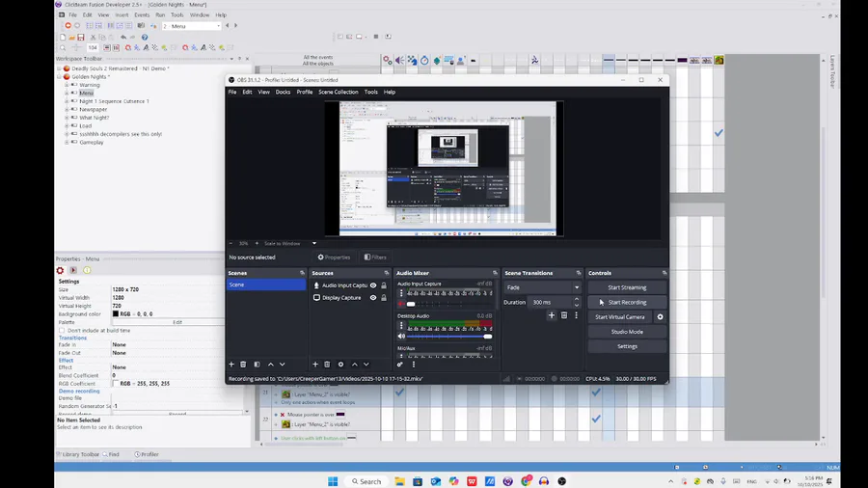Mute Desktop Audio speaker icon

tap(401, 337)
